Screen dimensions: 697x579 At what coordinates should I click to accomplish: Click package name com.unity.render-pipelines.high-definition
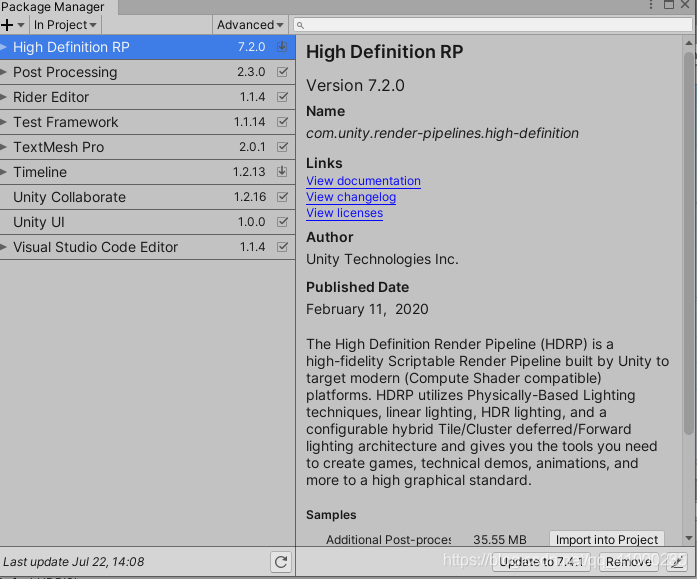(x=442, y=133)
